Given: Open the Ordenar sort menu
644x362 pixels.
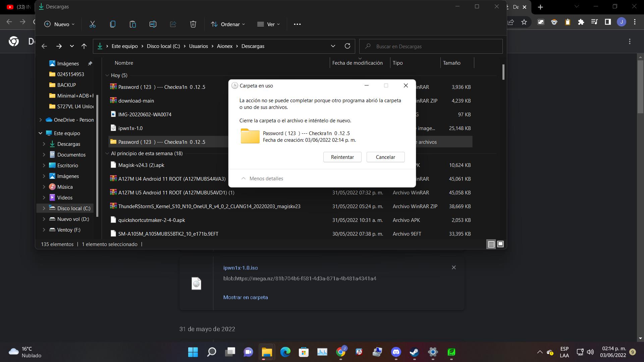Looking at the screenshot, I should coord(228,24).
